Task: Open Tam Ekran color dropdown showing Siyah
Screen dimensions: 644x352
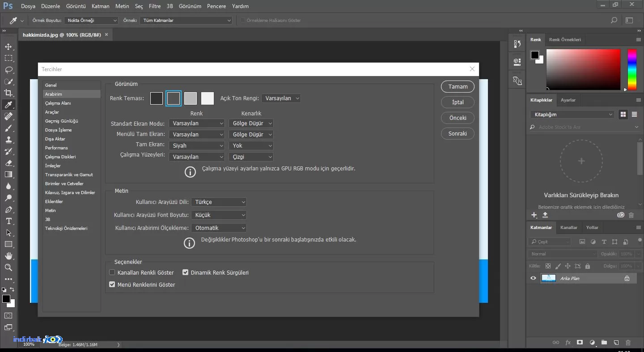Action: point(197,145)
